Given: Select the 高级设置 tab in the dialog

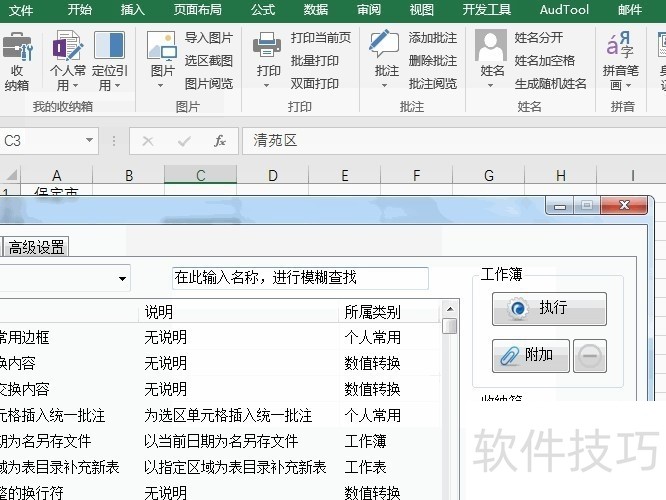Looking at the screenshot, I should (36, 247).
